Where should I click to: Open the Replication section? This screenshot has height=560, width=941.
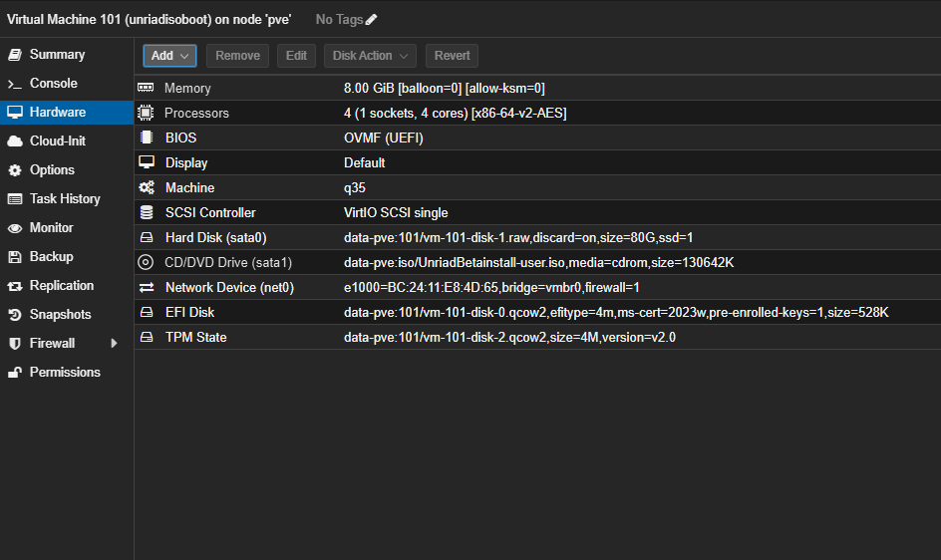coord(62,286)
